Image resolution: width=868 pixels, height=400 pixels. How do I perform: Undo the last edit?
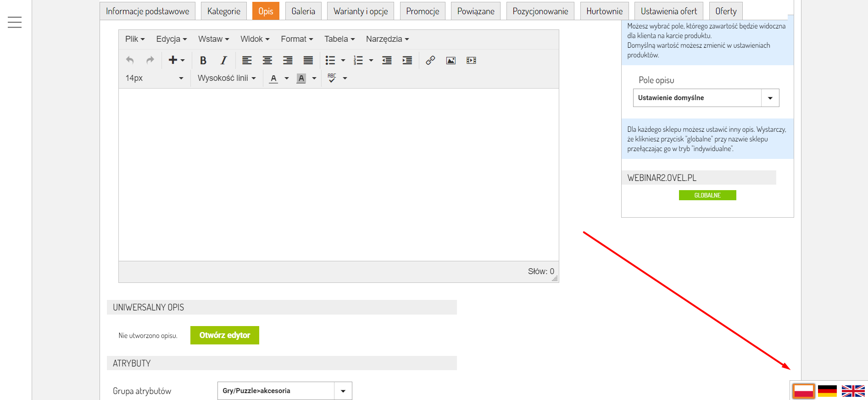130,60
